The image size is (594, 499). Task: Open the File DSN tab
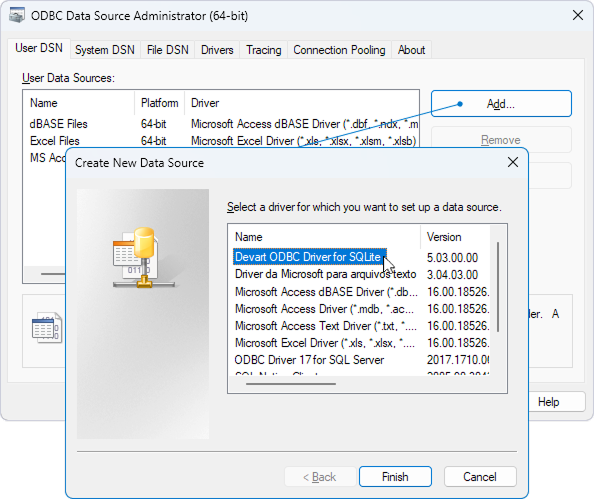[x=167, y=50]
